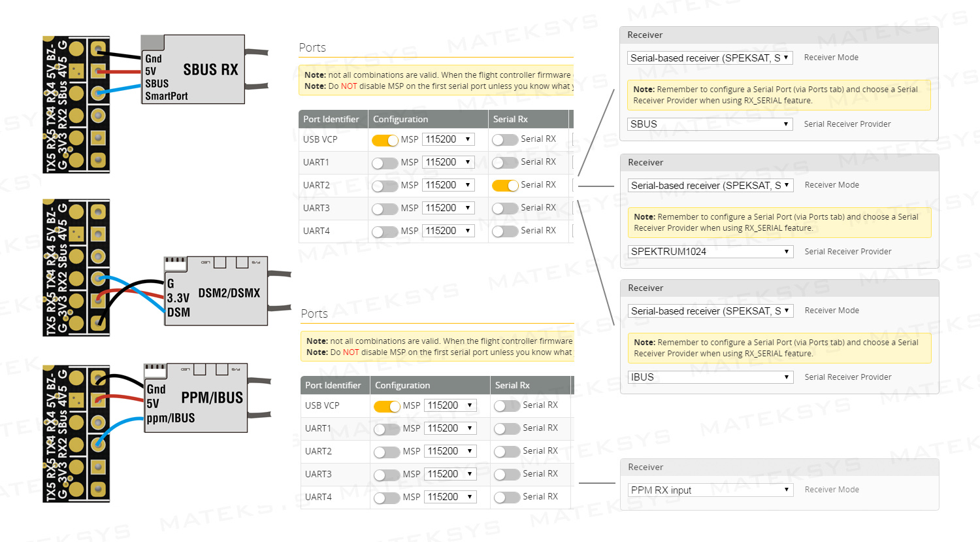Expand the PPM RX input Receiver Mode dropdown
The image size is (980, 542).
[710, 490]
